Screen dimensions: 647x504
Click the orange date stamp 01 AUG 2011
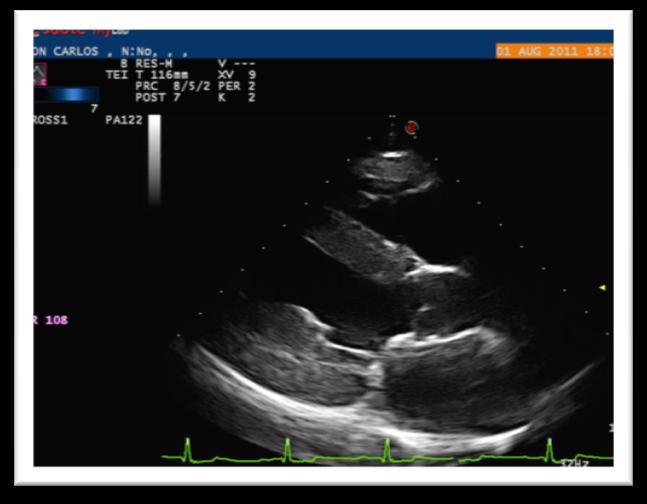(x=555, y=51)
